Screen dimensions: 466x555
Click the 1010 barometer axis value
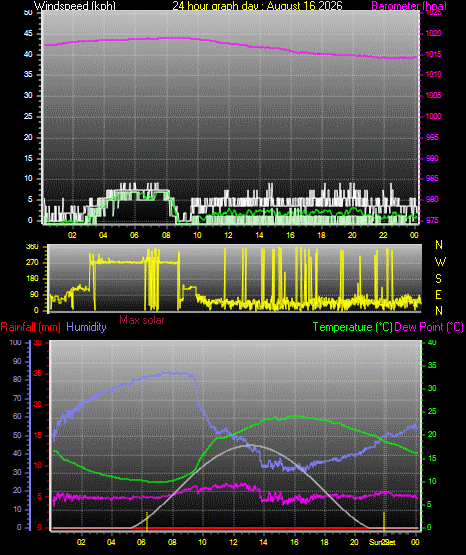(x=433, y=74)
